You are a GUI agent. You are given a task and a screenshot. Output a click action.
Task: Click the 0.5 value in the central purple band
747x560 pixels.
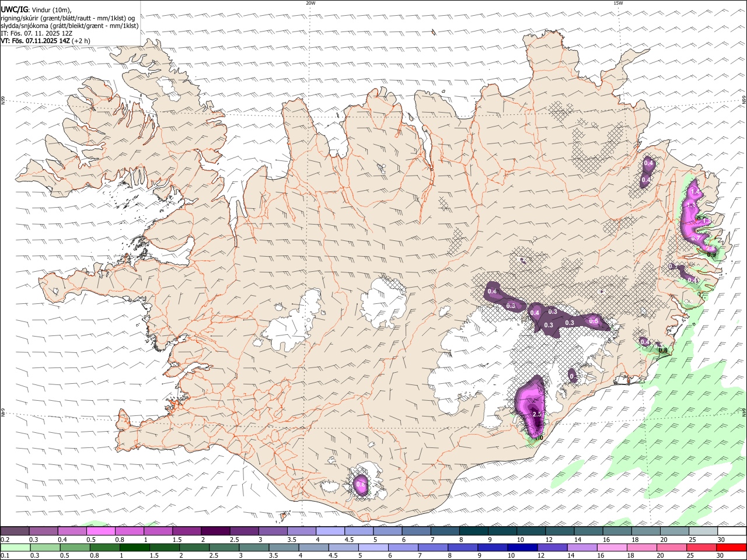594,321
